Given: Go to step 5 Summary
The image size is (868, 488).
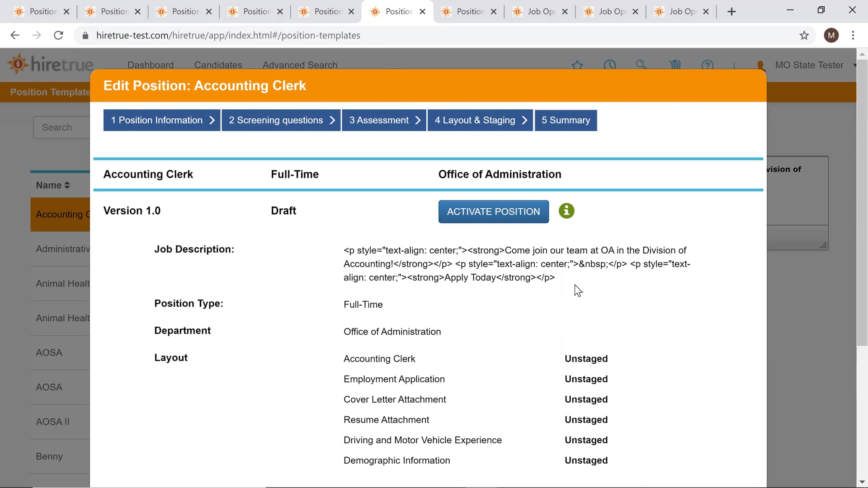Looking at the screenshot, I should (x=566, y=120).
